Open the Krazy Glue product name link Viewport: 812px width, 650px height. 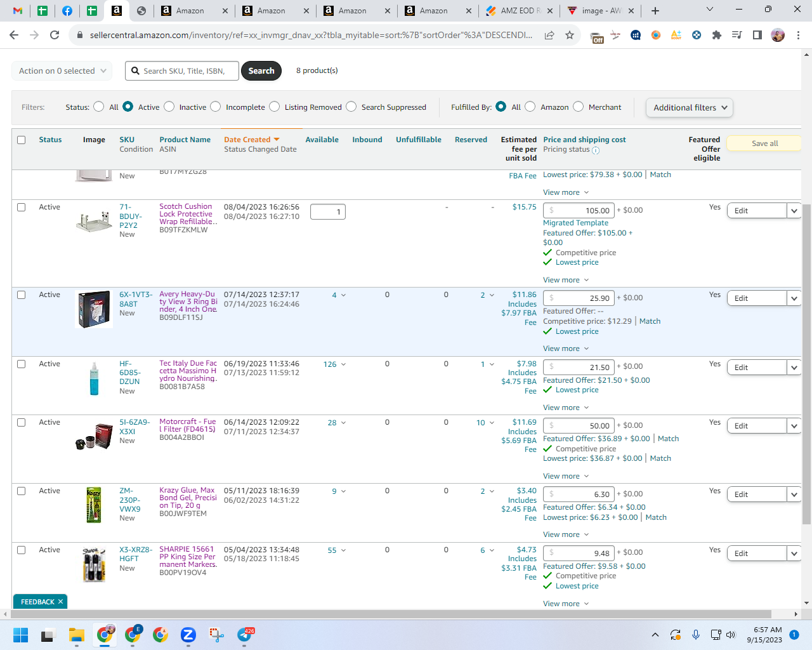pos(188,498)
